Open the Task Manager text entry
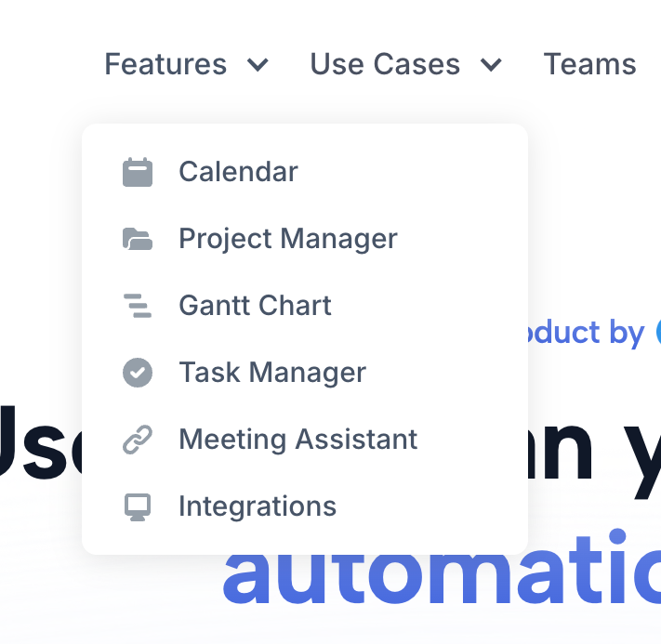661x644 pixels. coord(272,373)
